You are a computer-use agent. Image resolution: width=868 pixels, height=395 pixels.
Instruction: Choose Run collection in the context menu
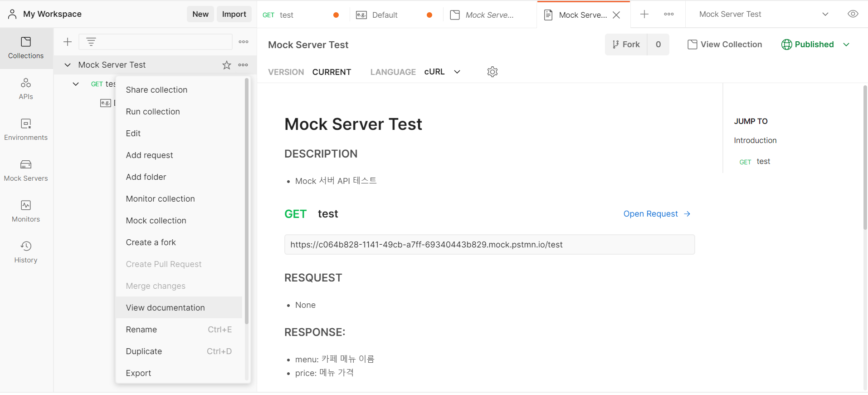179,112
